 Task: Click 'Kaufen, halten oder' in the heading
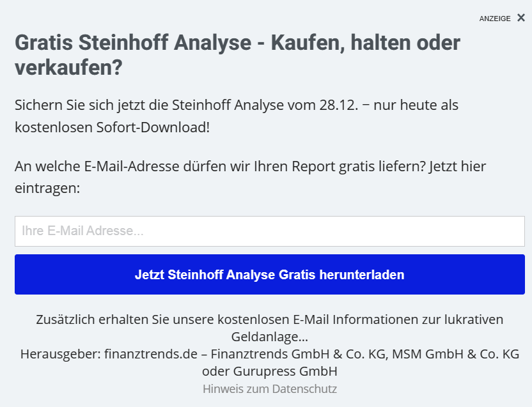click(365, 43)
